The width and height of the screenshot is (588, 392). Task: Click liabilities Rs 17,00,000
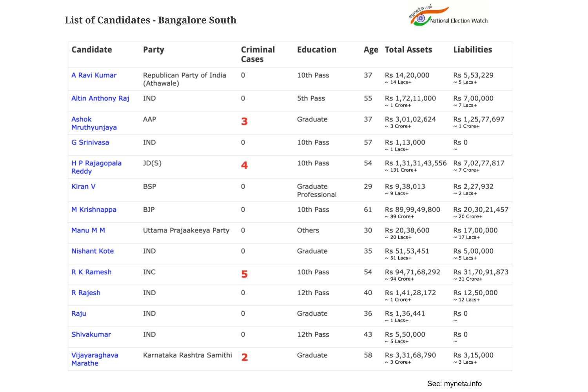(475, 230)
